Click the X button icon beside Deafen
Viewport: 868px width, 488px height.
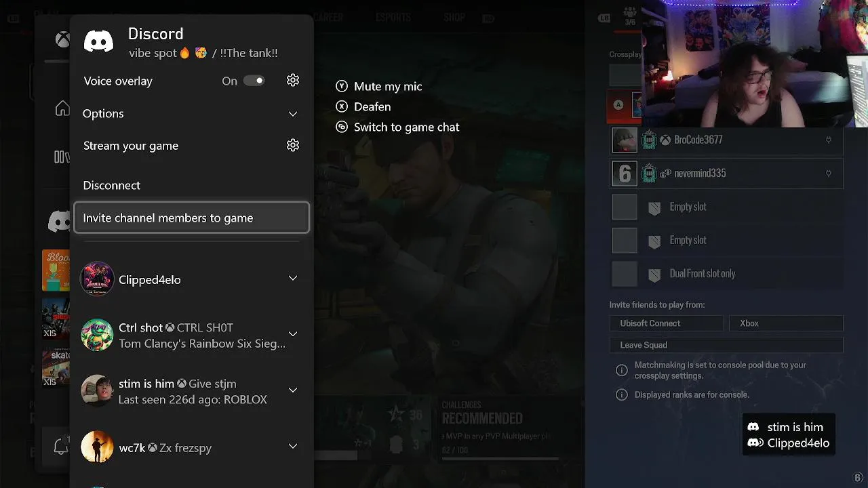(342, 107)
